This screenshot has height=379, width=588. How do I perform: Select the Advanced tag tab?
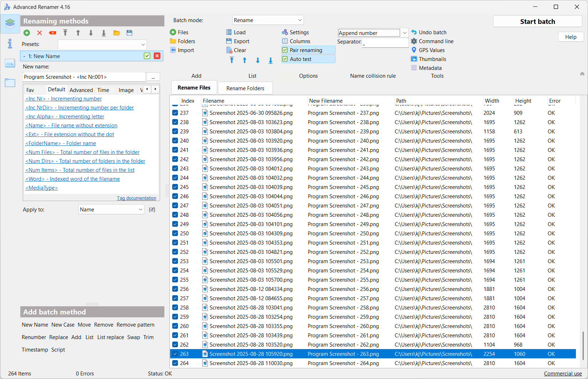(81, 90)
